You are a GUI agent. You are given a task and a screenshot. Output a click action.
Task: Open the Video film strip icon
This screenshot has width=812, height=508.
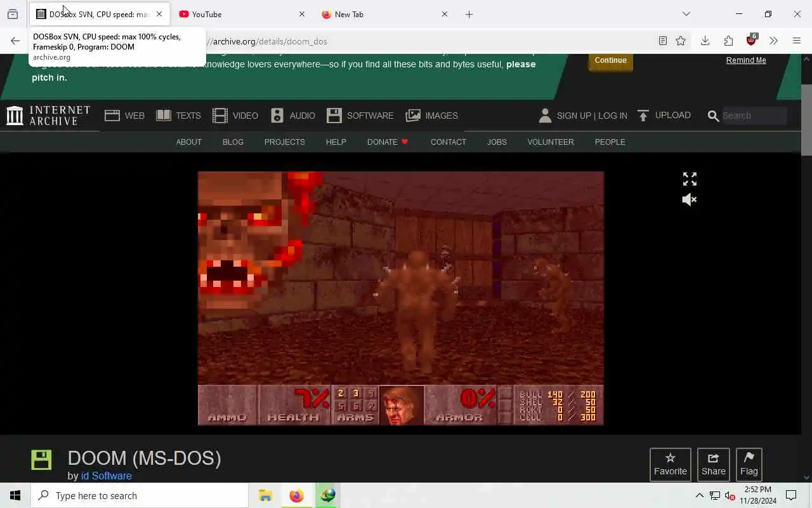tap(220, 116)
